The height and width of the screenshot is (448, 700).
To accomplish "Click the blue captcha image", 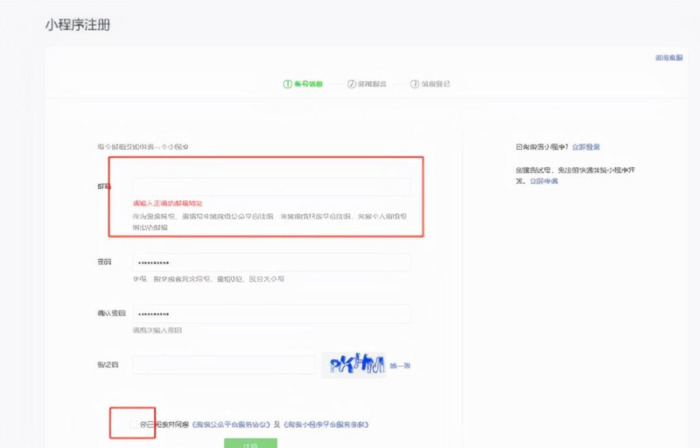I will [354, 365].
